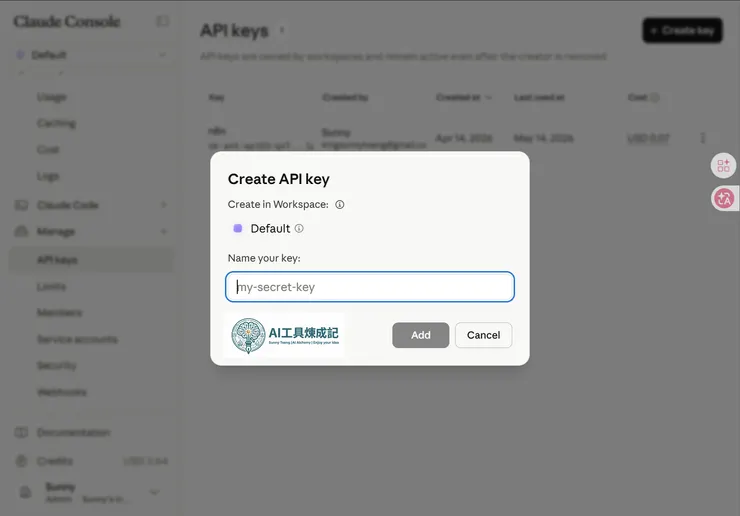The image size is (740, 516).
Task: Click the Add button in dialog
Action: point(420,335)
